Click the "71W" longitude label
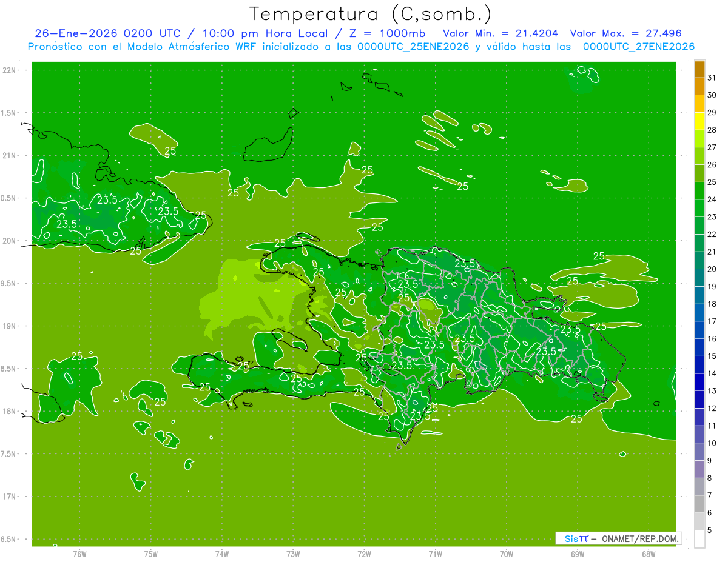The width and height of the screenshot is (728, 562). coord(435,554)
